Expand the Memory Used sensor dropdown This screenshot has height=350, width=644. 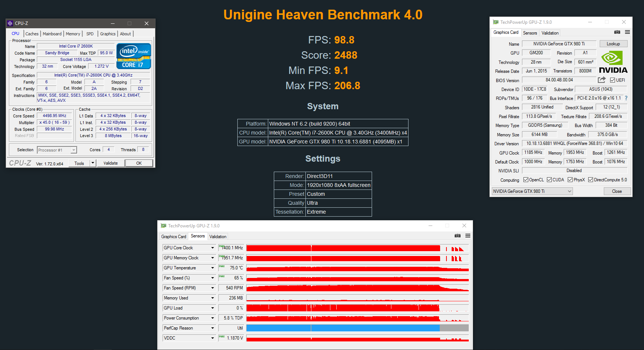[212, 298]
